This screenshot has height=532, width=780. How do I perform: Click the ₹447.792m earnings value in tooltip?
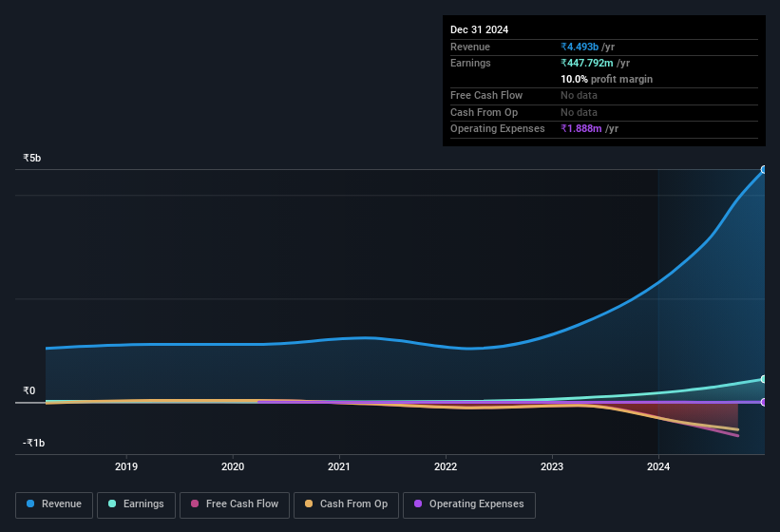(587, 63)
